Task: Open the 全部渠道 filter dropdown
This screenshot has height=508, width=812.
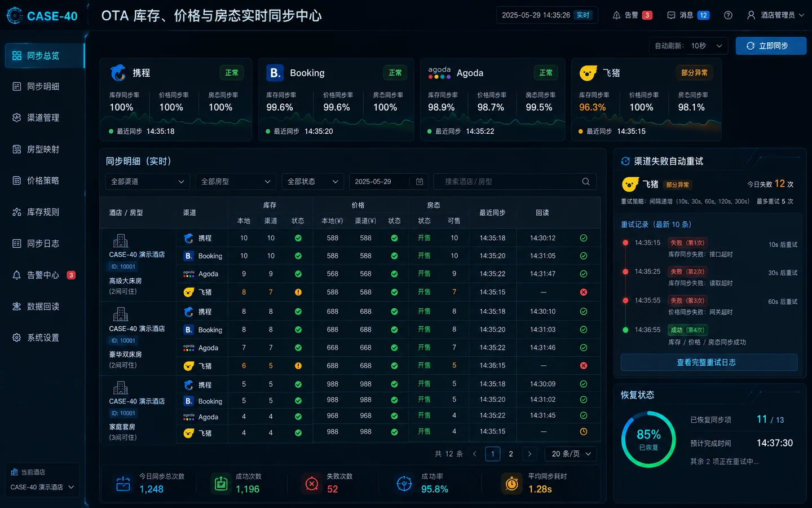Action: [147, 182]
